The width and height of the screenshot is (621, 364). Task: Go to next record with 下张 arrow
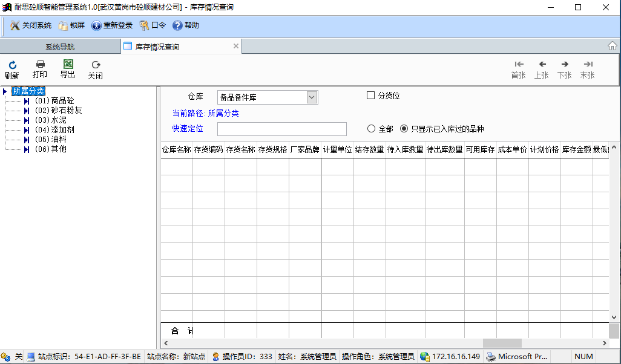pyautogui.click(x=564, y=65)
